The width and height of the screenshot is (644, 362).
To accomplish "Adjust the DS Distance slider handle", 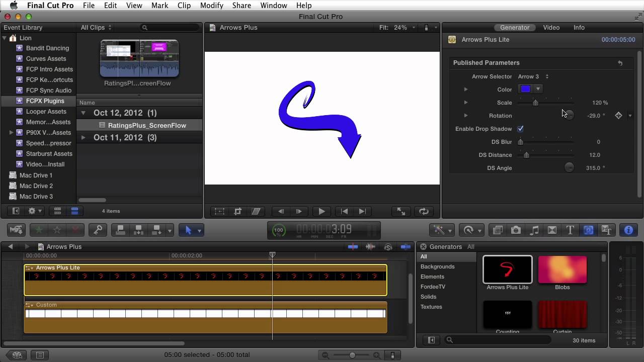I will (526, 155).
